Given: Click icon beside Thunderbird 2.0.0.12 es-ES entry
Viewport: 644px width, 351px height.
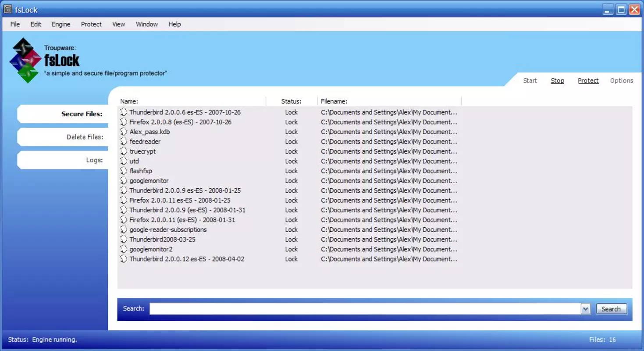Looking at the screenshot, I should click(124, 259).
